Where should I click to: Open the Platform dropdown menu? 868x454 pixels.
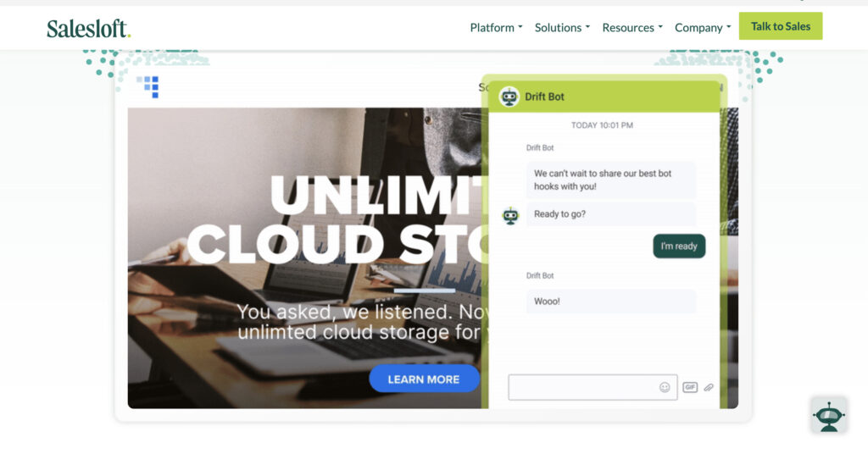coord(496,27)
